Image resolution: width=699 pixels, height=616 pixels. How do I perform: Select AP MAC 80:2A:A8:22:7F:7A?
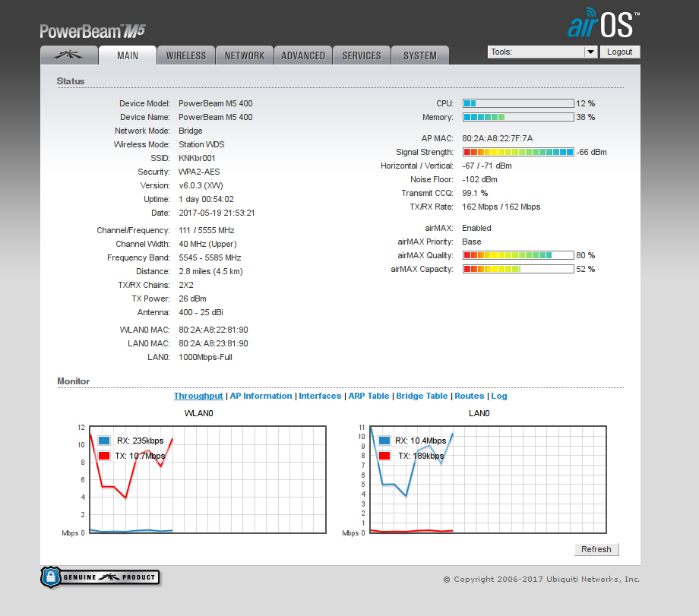(x=498, y=138)
